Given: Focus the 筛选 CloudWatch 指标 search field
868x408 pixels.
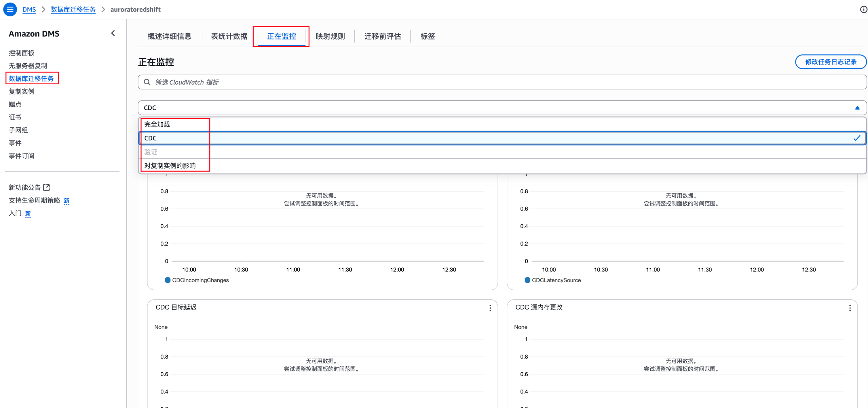Looking at the screenshot, I should pyautogui.click(x=502, y=82).
